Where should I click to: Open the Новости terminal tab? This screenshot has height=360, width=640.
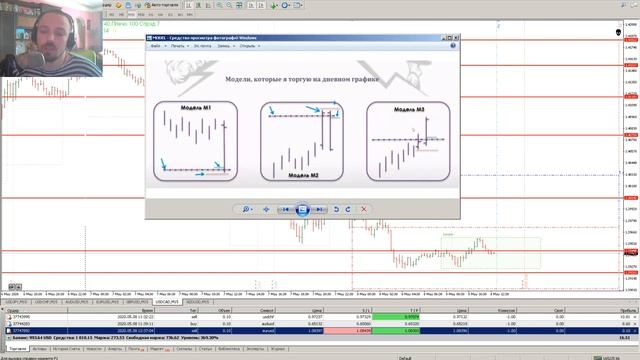tap(94, 349)
